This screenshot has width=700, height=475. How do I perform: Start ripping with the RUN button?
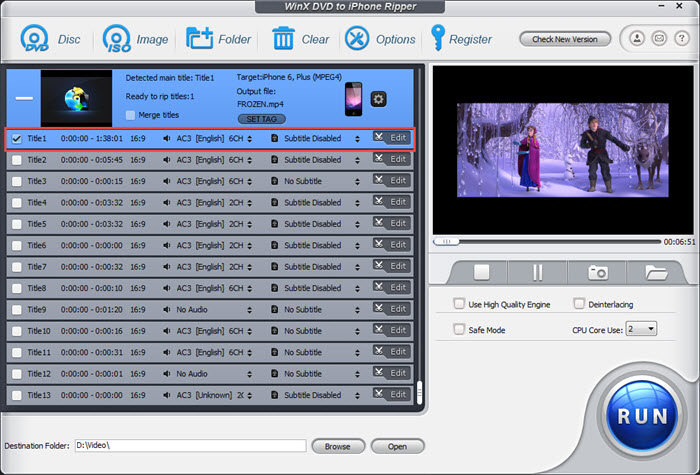642,416
